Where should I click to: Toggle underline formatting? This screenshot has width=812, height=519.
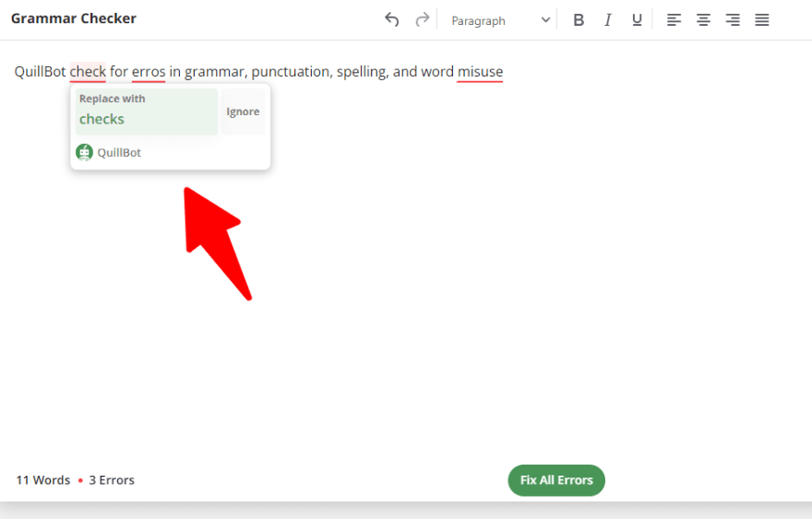tap(637, 19)
